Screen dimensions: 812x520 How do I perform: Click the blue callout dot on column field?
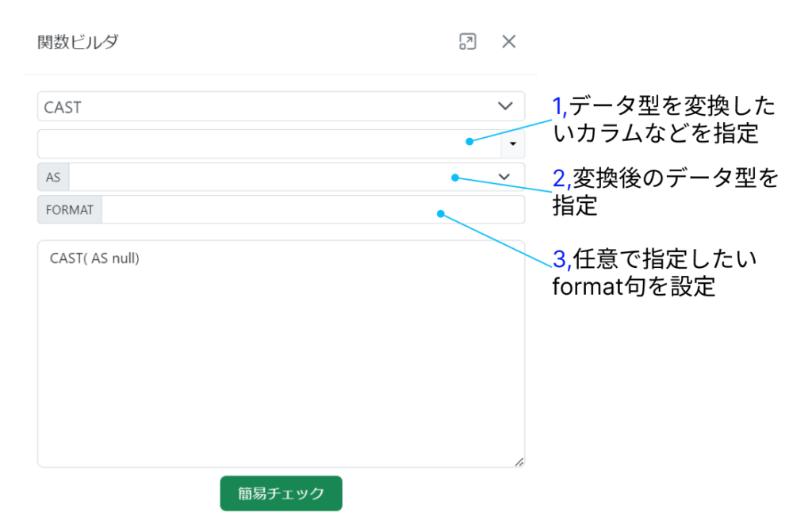469,142
